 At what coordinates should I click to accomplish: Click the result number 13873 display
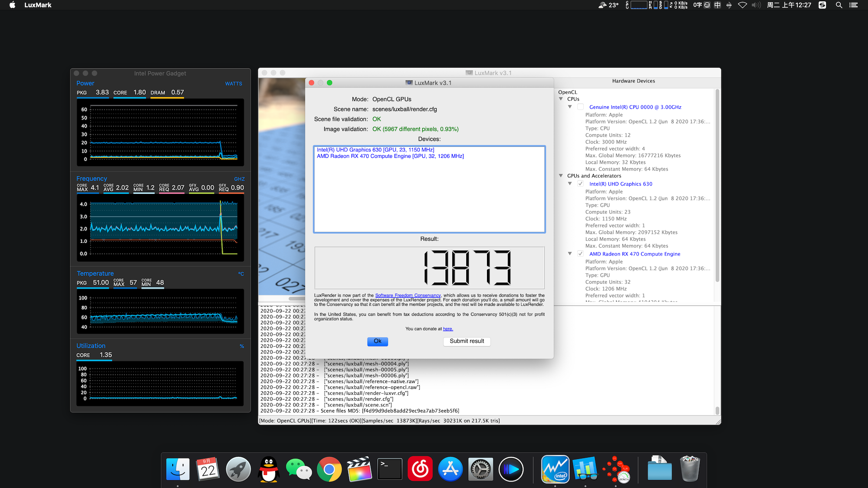pyautogui.click(x=429, y=268)
